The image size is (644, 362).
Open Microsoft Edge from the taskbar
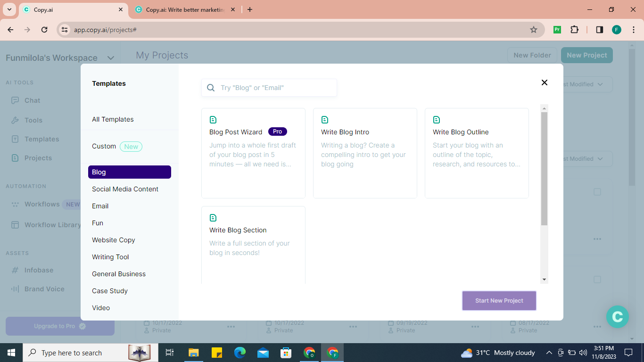240,353
